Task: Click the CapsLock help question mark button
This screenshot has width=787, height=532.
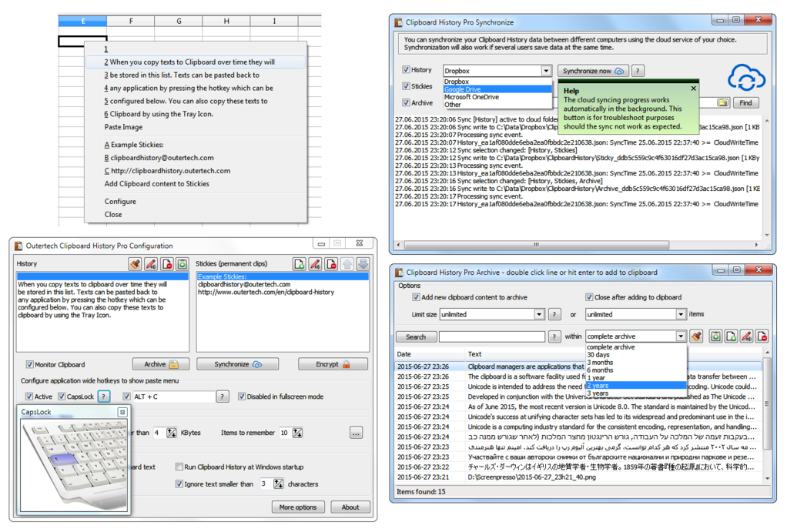Action: coord(103,396)
